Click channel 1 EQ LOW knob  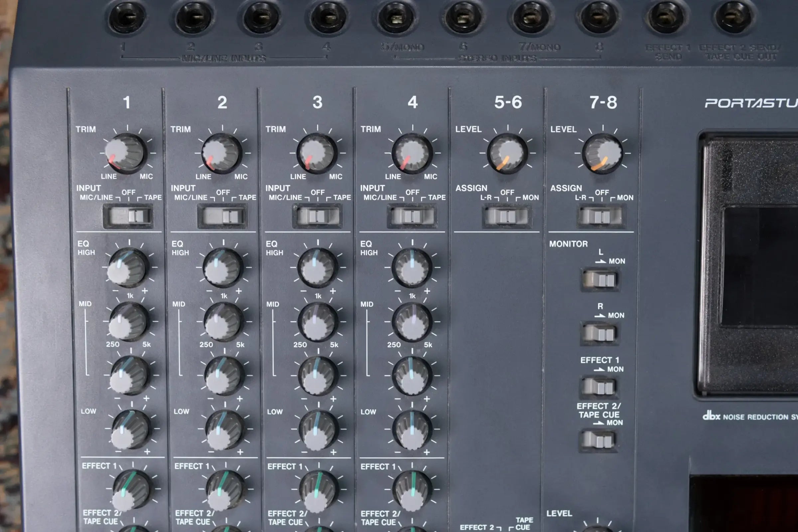(130, 429)
